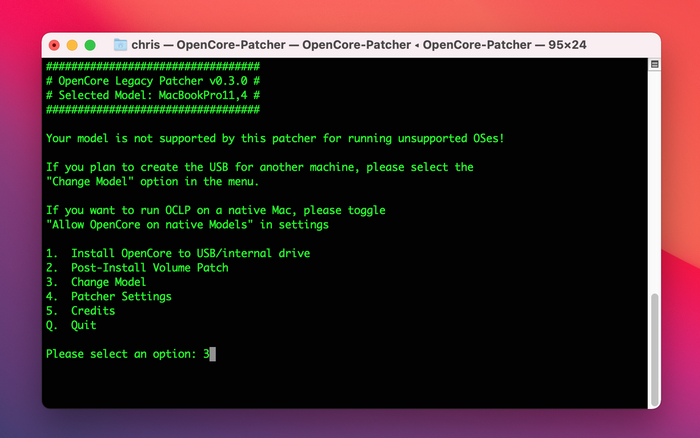Click option 1 'Install OpenCore to USB/internal drive'

(178, 253)
